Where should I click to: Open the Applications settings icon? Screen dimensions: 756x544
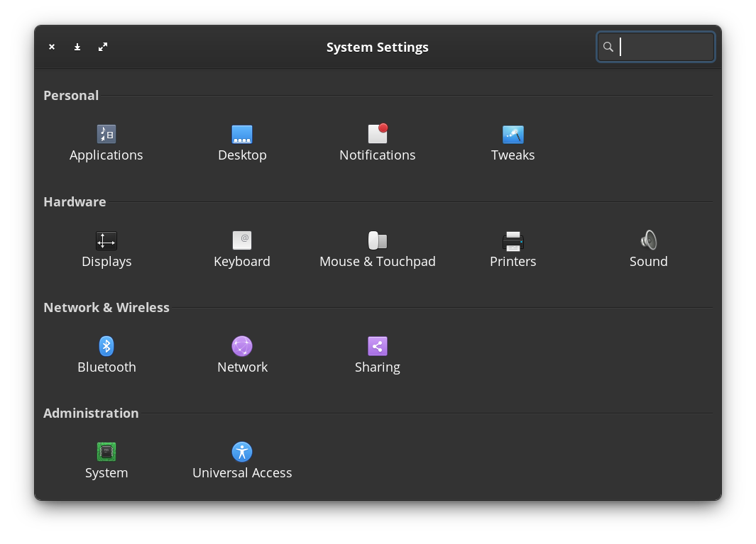click(x=106, y=135)
